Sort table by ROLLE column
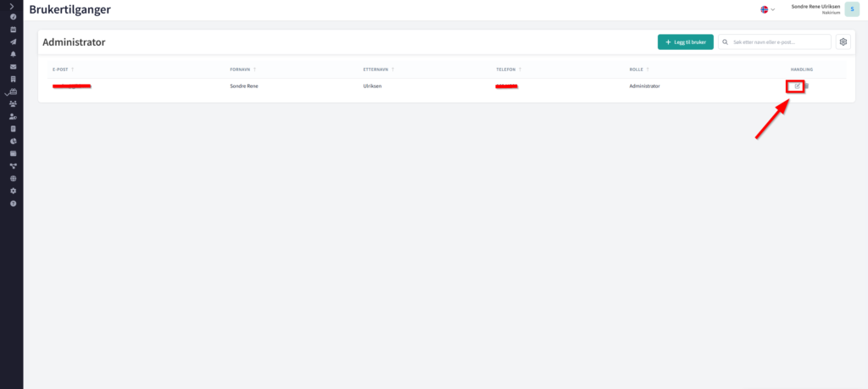 coord(639,69)
